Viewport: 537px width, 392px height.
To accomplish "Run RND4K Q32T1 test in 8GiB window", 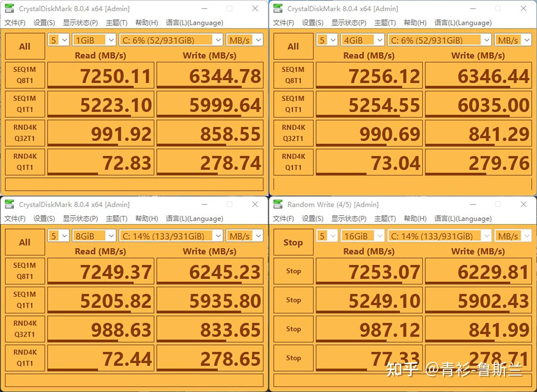I will 25,329.
